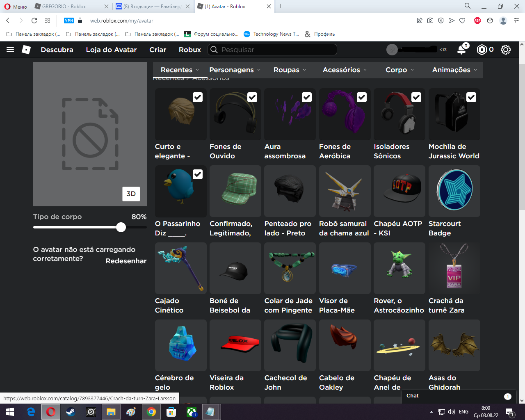Open the Opera profile avatar icon
Image resolution: width=525 pixels, height=420 pixels.
point(503,21)
